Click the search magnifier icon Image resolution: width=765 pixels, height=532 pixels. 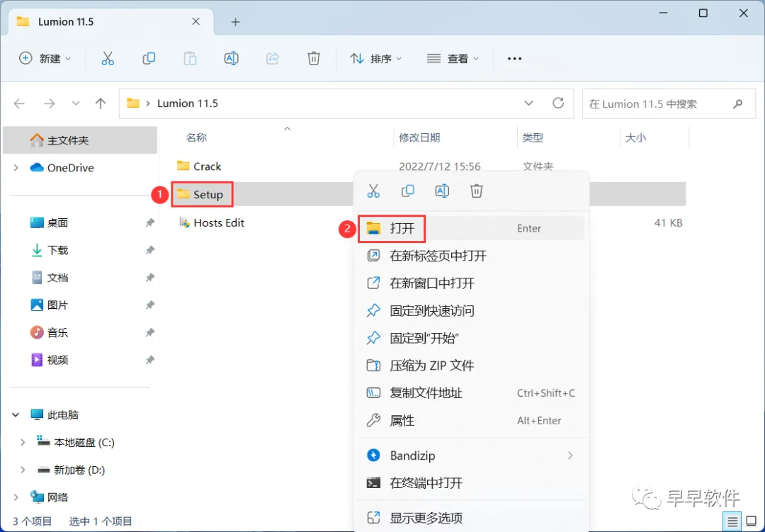click(x=737, y=103)
